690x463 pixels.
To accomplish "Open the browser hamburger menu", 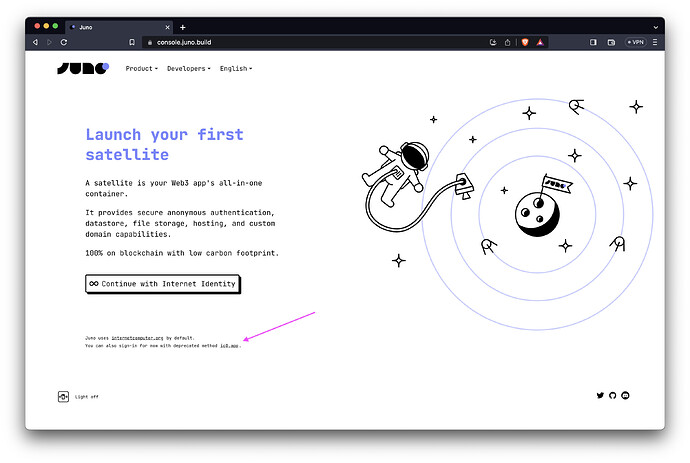I will pyautogui.click(x=655, y=42).
